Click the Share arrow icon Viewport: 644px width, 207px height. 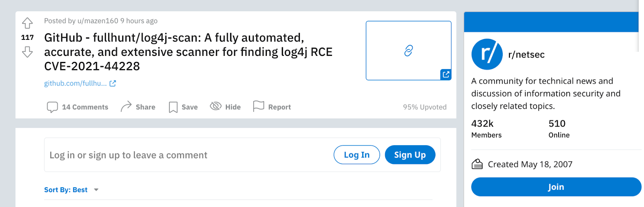click(x=126, y=107)
